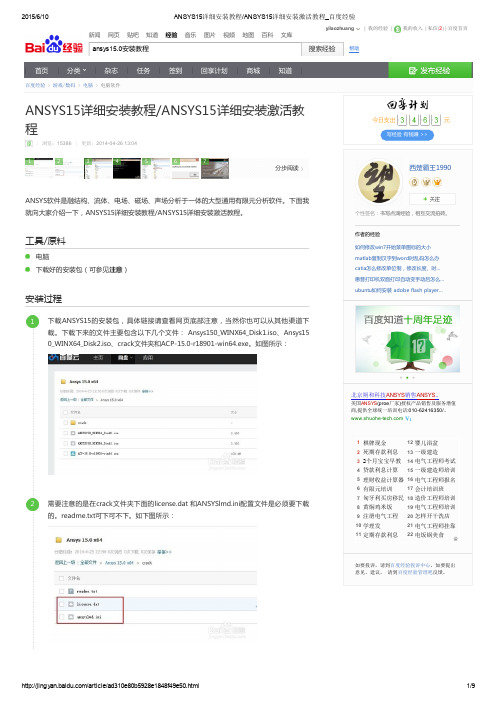Open step thumbnail number 1
Image resolution: width=497 pixels, height=703 pixels.
[x=39, y=168]
